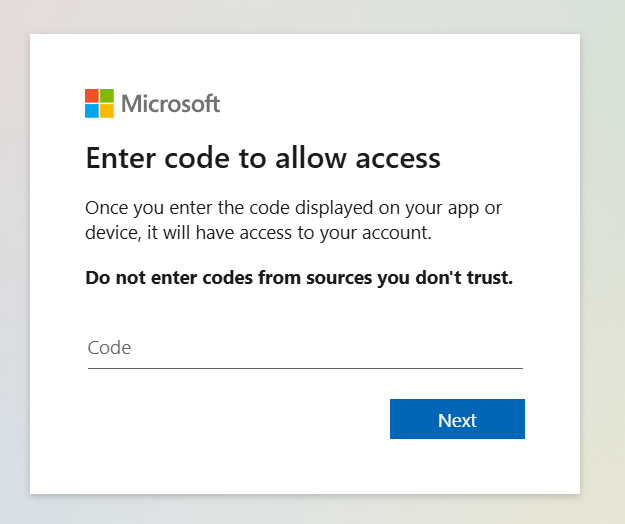Click the "Code" placeholder text
Viewport: 625px width, 524px height.
[109, 348]
